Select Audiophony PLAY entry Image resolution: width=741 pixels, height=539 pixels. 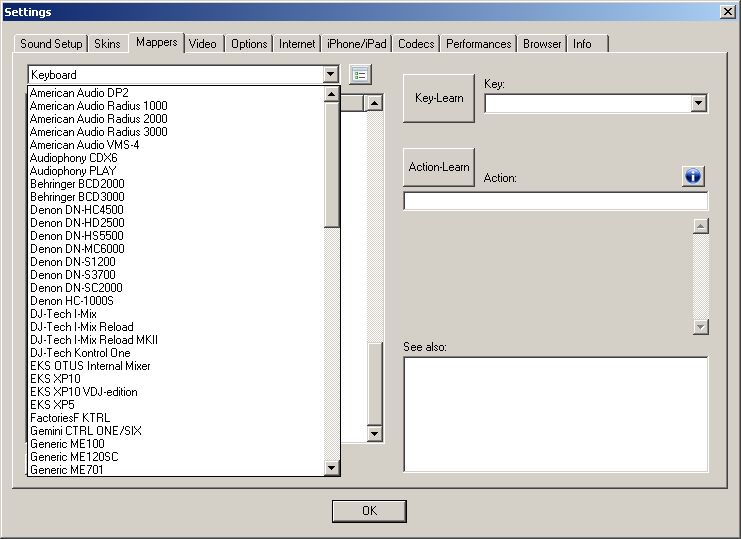176,171
